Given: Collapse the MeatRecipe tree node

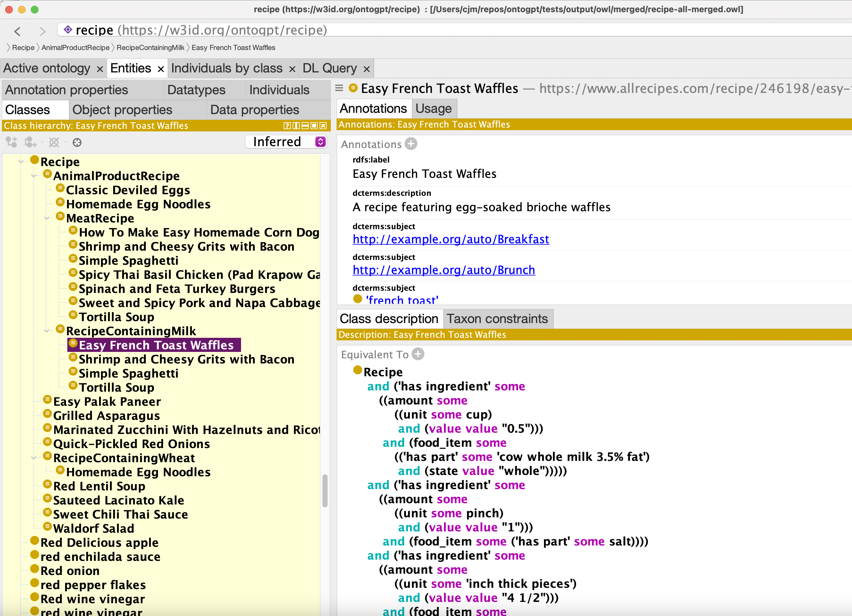Looking at the screenshot, I should [x=47, y=218].
